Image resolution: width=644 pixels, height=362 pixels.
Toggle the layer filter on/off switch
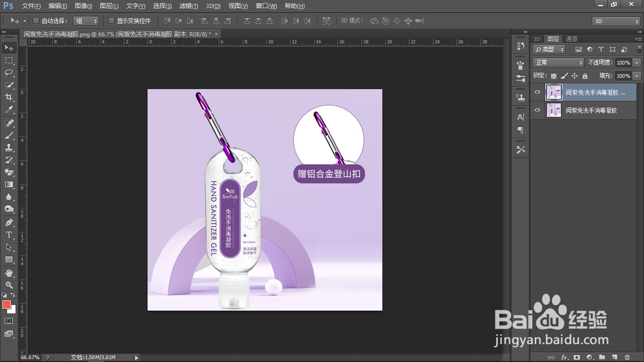tap(640, 49)
